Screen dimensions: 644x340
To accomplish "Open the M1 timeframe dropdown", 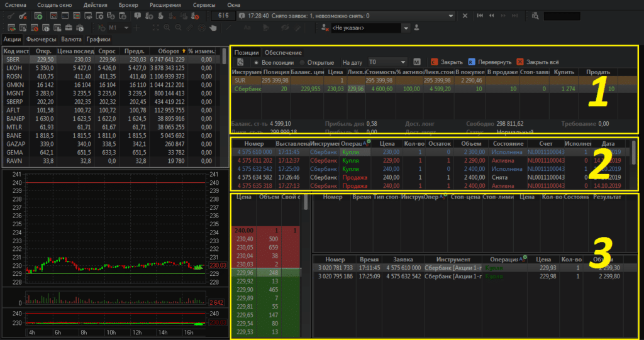I will coord(126,28).
